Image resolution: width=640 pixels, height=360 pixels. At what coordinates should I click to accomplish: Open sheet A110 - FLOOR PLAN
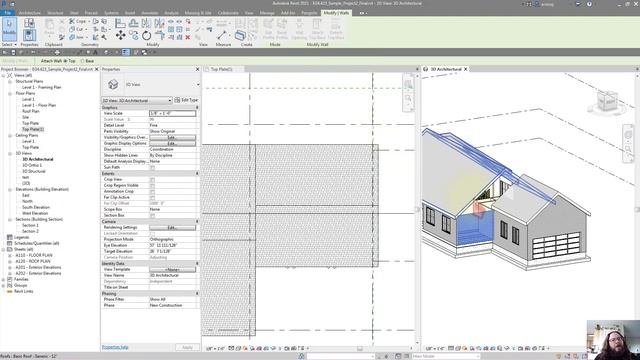click(x=33, y=256)
